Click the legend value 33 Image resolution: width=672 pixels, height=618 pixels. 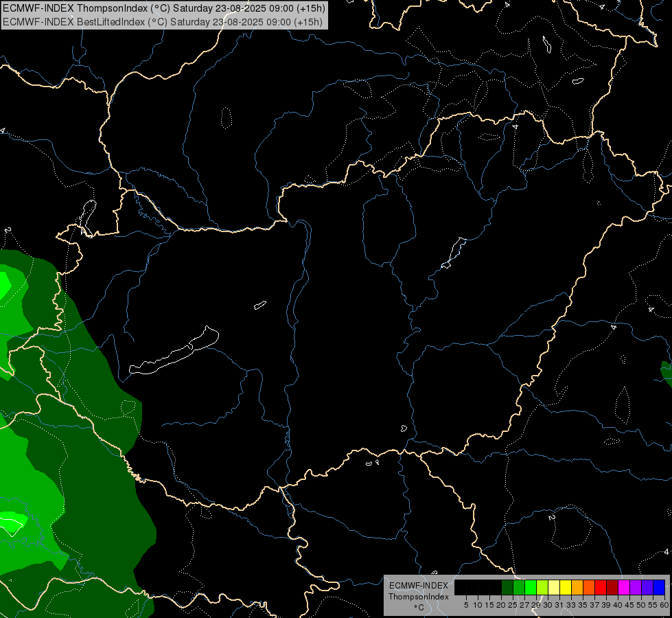tap(571, 605)
